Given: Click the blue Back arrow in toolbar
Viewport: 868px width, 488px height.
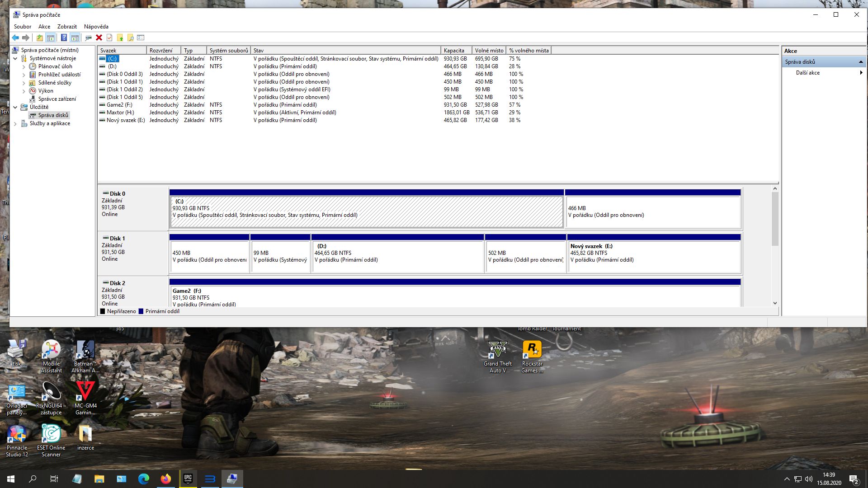Looking at the screenshot, I should click(x=15, y=38).
